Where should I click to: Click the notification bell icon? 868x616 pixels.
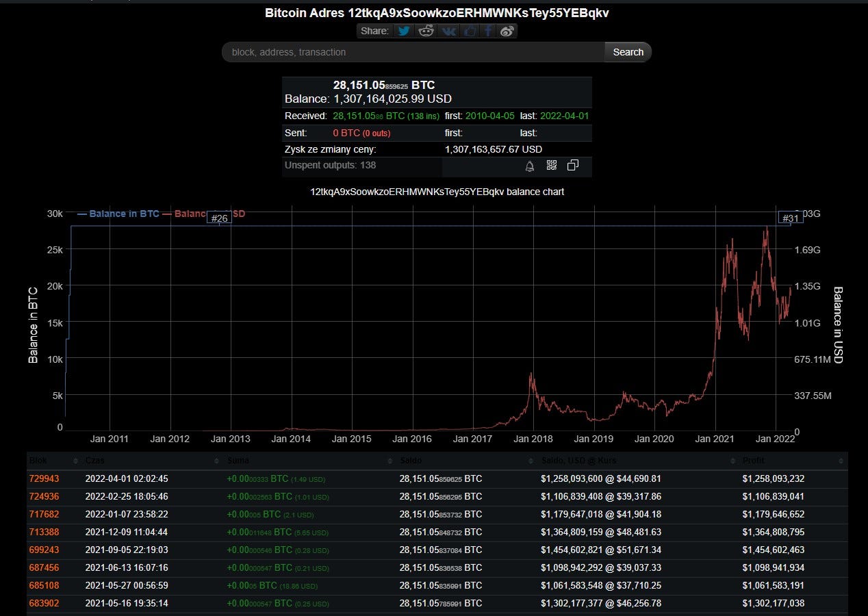coord(528,166)
